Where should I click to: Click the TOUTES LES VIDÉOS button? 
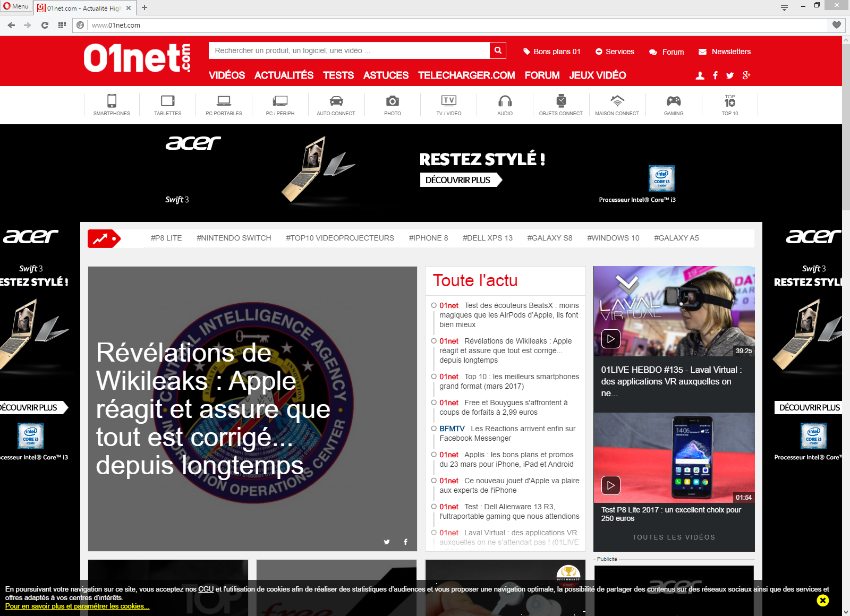[x=673, y=537]
